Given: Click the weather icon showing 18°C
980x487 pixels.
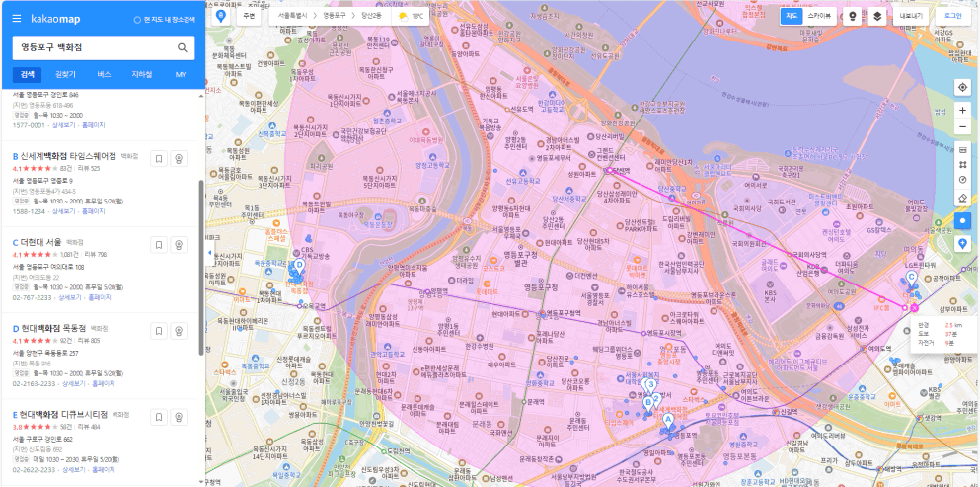Looking at the screenshot, I should pos(403,16).
